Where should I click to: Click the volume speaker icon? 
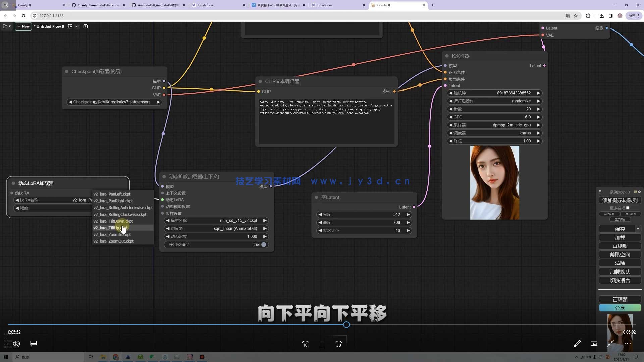coord(16,344)
